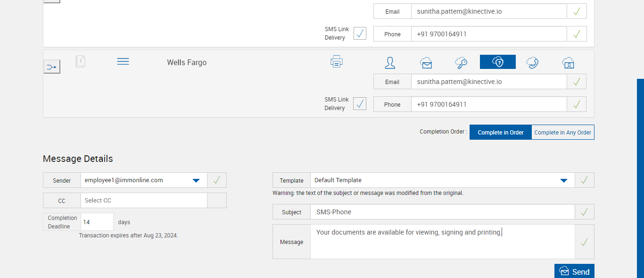Select the person signer authentication icon
The image size is (644, 278).
point(390,62)
